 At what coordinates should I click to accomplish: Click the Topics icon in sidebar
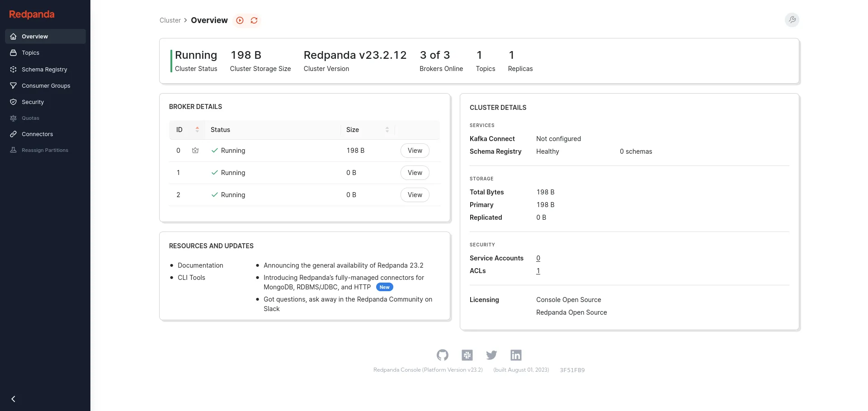14,53
